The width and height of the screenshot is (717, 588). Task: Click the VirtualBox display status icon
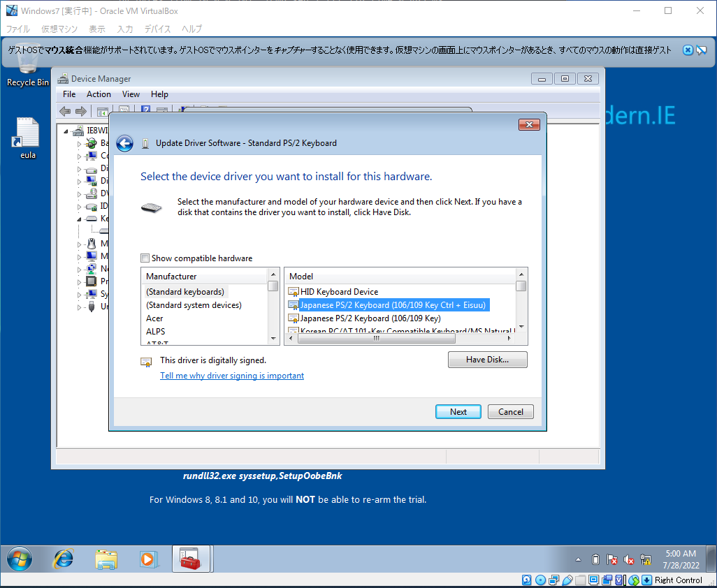tap(593, 580)
